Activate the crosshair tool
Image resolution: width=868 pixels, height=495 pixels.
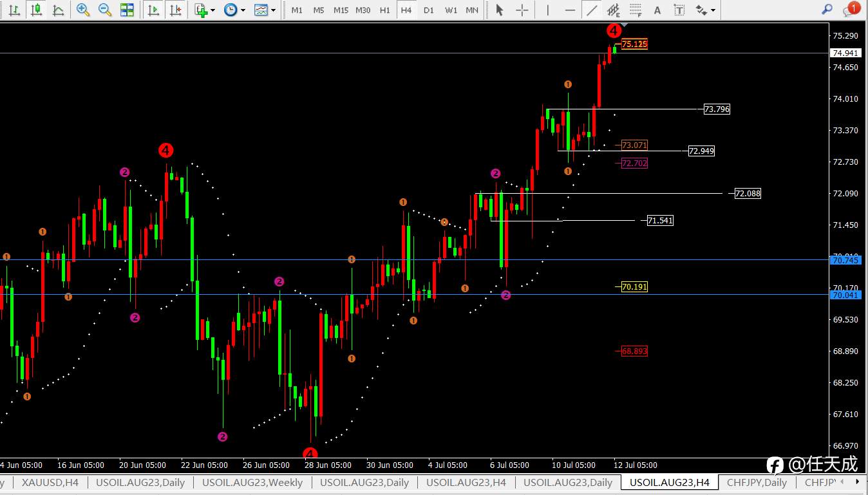[522, 10]
